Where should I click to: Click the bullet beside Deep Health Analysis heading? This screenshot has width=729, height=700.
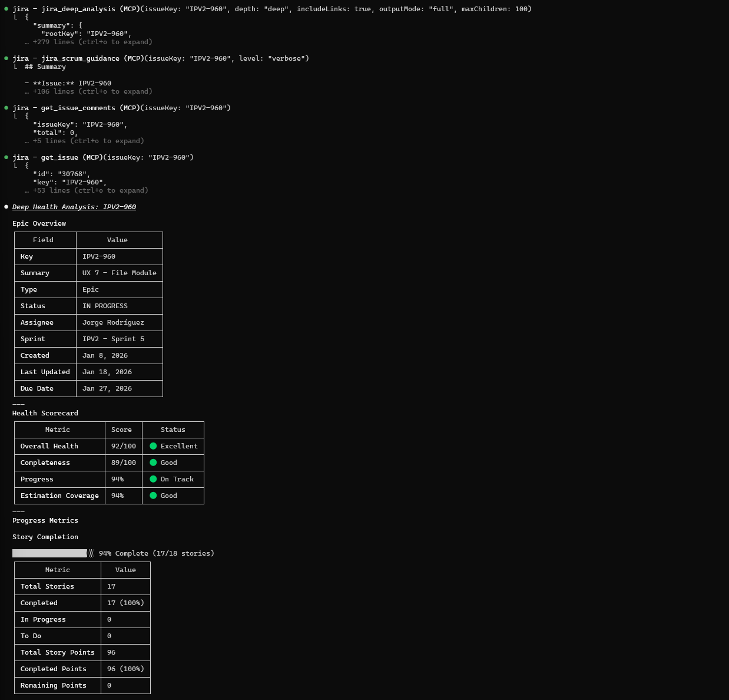[6, 206]
